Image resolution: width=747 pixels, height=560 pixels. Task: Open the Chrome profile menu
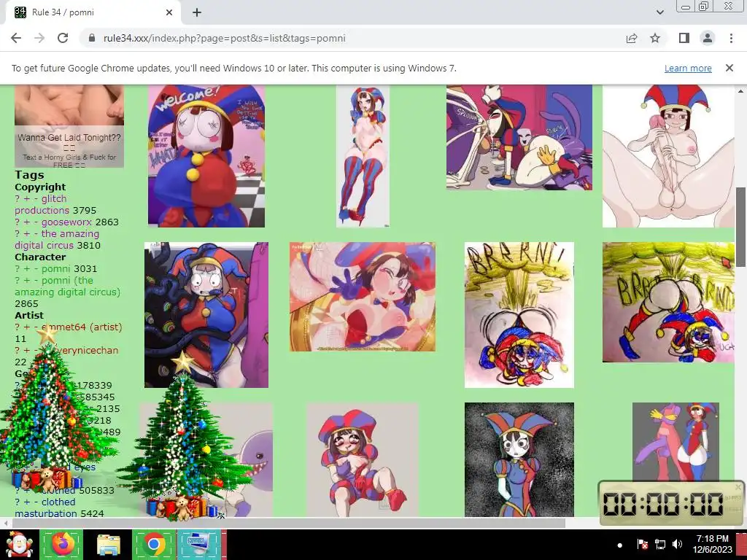point(708,38)
